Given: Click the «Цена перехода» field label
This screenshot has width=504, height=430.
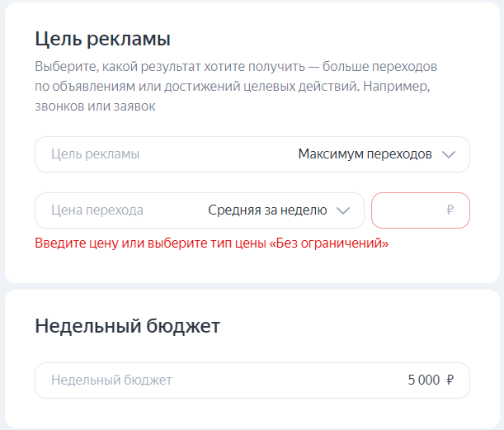Looking at the screenshot, I should (x=97, y=210).
